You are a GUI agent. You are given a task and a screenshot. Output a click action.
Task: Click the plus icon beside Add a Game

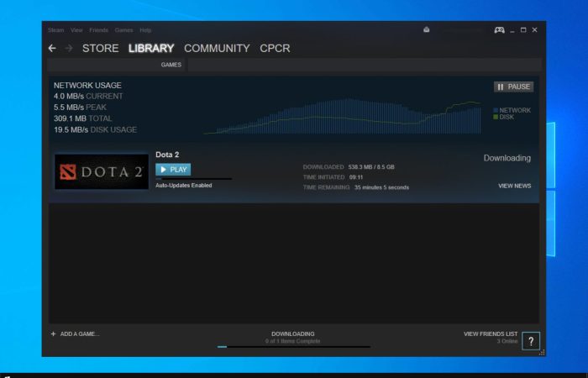tap(53, 333)
